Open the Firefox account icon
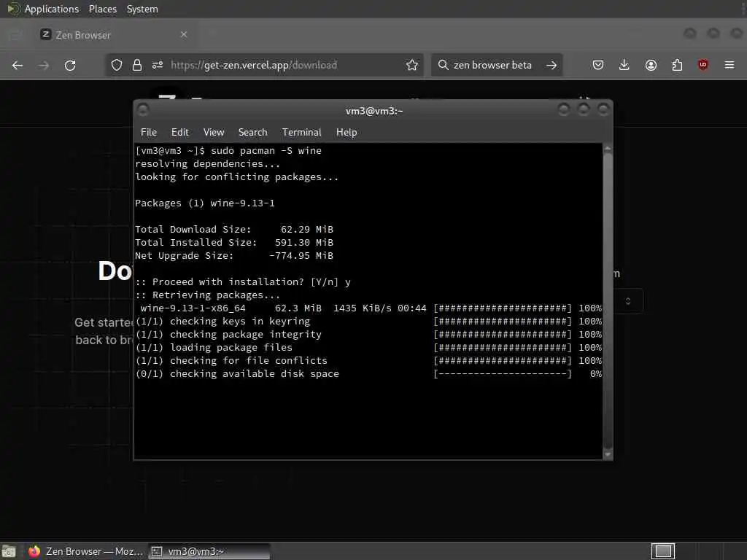747x560 pixels. 651,65
